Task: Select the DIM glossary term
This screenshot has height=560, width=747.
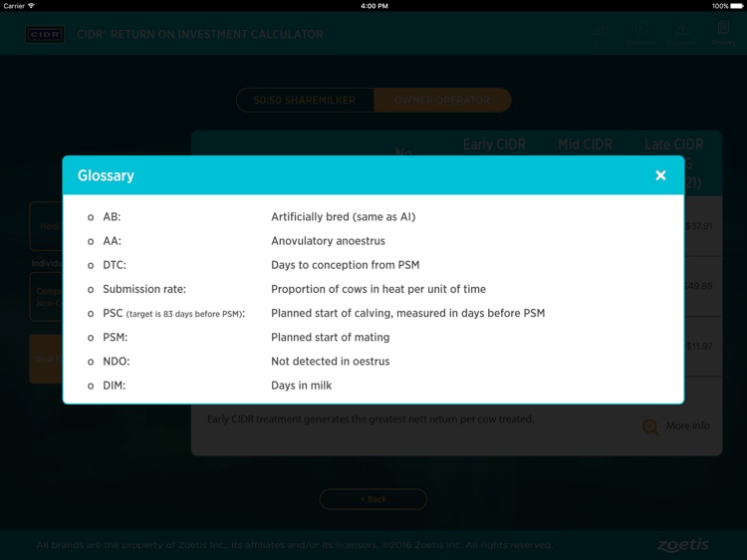Action: click(x=115, y=386)
